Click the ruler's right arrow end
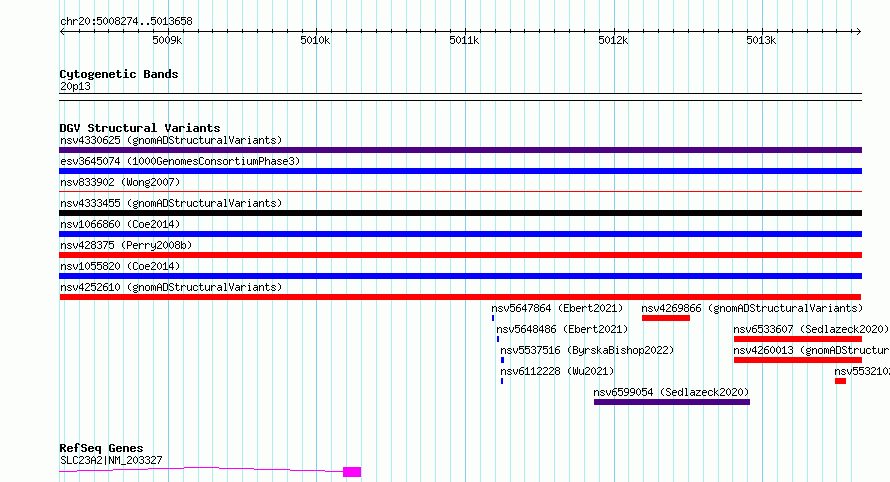Image resolution: width=890 pixels, height=482 pixels. (859, 32)
